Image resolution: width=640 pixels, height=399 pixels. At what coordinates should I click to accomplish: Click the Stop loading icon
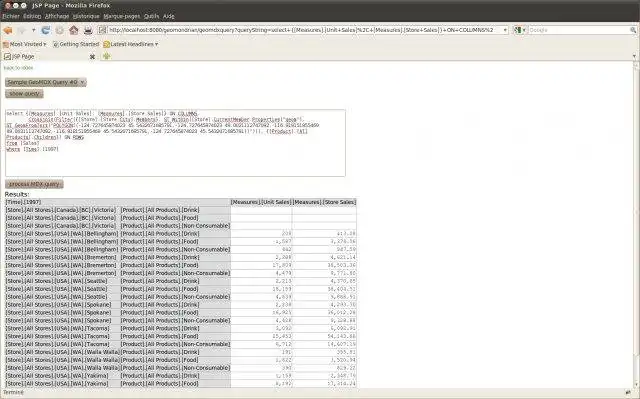(60, 30)
